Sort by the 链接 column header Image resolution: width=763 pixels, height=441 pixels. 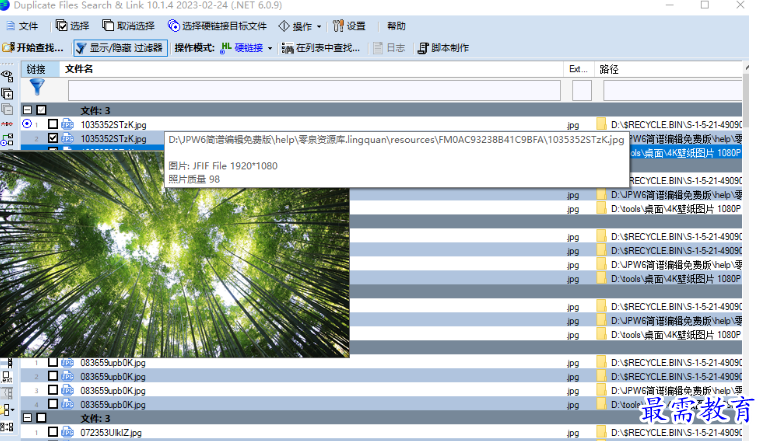pyautogui.click(x=40, y=69)
